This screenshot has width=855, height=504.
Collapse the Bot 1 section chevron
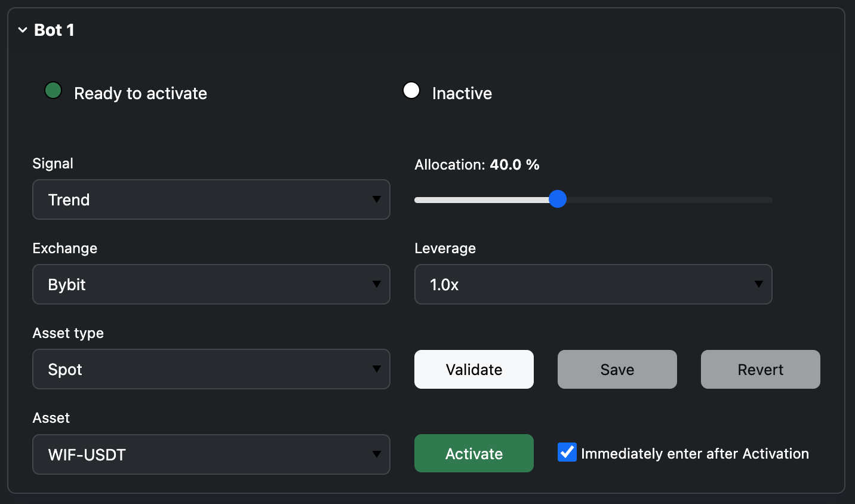(x=23, y=30)
